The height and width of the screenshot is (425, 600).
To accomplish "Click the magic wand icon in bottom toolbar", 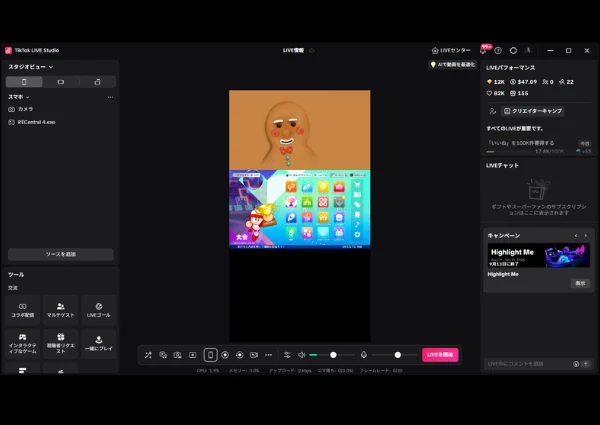I will tap(148, 355).
